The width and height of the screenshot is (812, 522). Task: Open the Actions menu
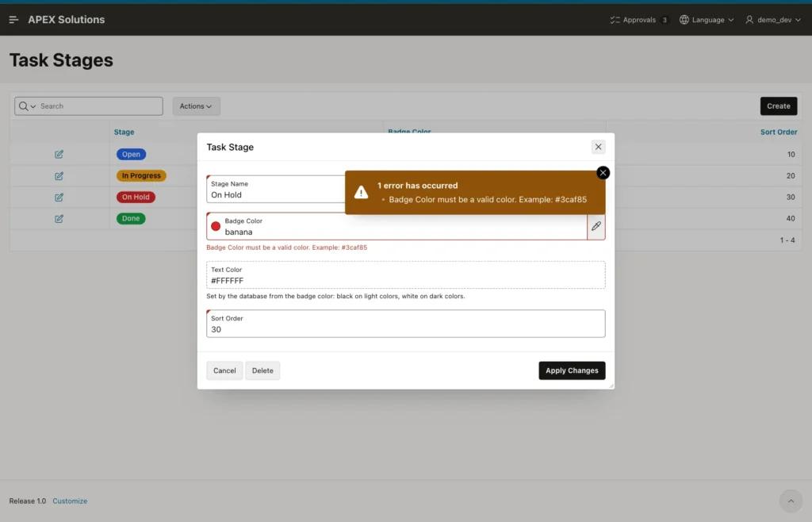tap(197, 106)
